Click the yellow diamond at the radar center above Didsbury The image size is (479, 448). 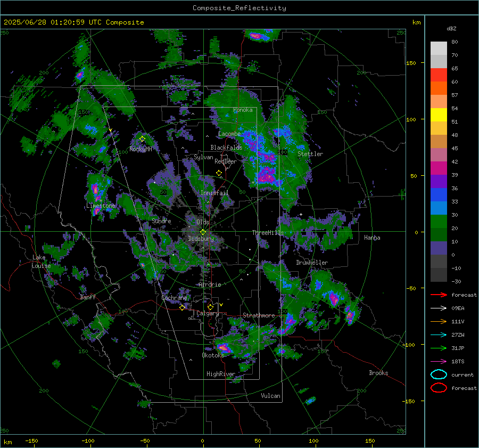coord(203,232)
